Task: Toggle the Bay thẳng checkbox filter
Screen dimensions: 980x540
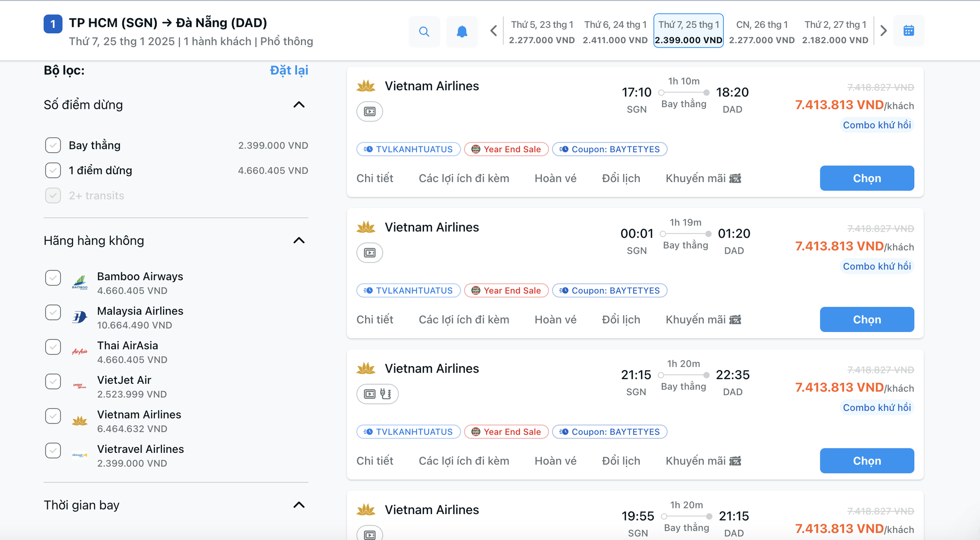Action: (x=52, y=145)
